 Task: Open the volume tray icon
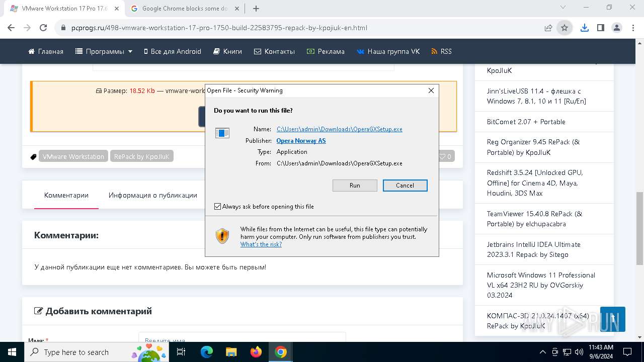pos(579,352)
